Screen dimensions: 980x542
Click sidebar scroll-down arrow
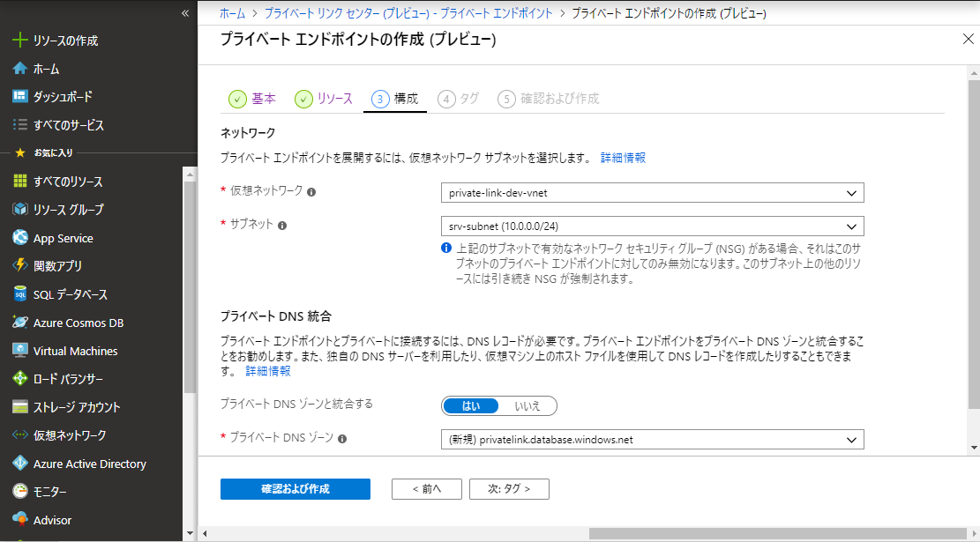click(x=190, y=534)
